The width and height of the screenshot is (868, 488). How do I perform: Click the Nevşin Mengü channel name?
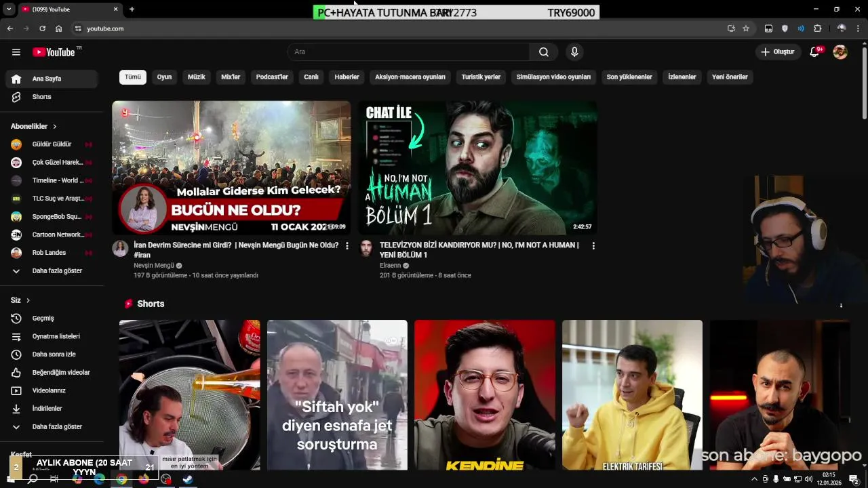pyautogui.click(x=154, y=266)
